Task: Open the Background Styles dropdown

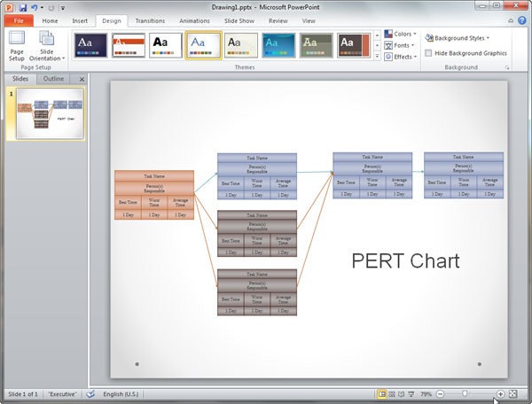Action: pyautogui.click(x=458, y=38)
